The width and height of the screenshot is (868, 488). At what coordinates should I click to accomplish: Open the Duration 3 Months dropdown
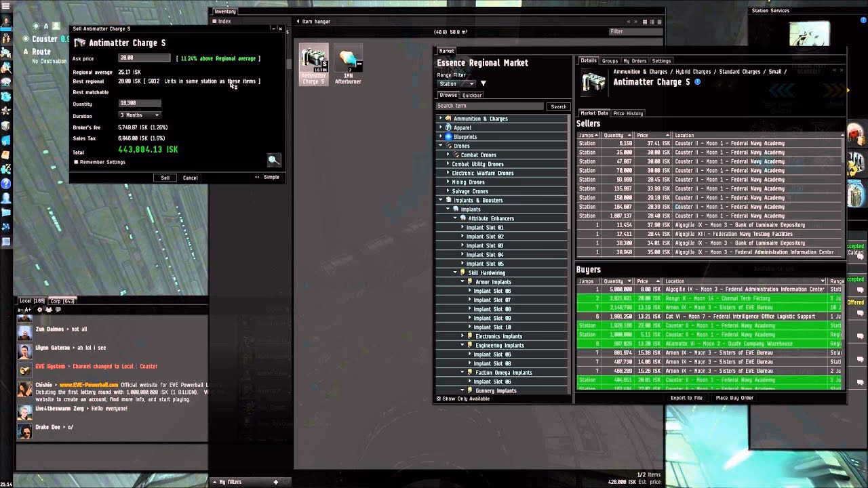140,115
